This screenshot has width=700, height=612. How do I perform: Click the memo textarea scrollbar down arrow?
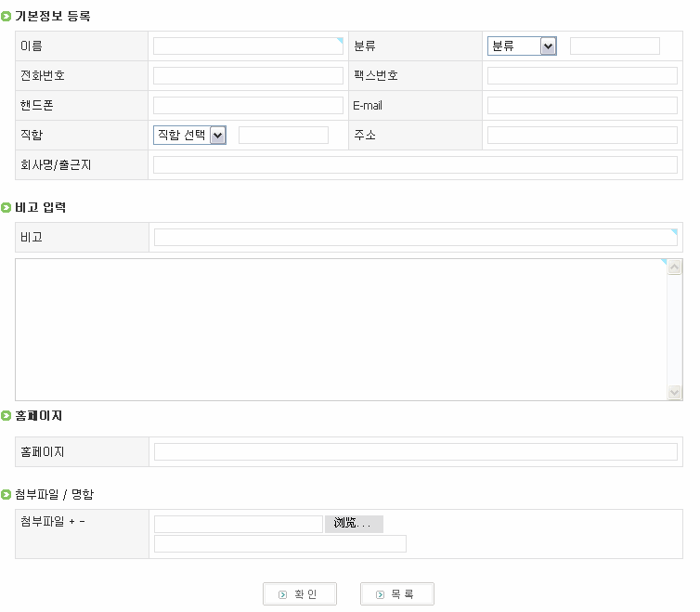675,393
